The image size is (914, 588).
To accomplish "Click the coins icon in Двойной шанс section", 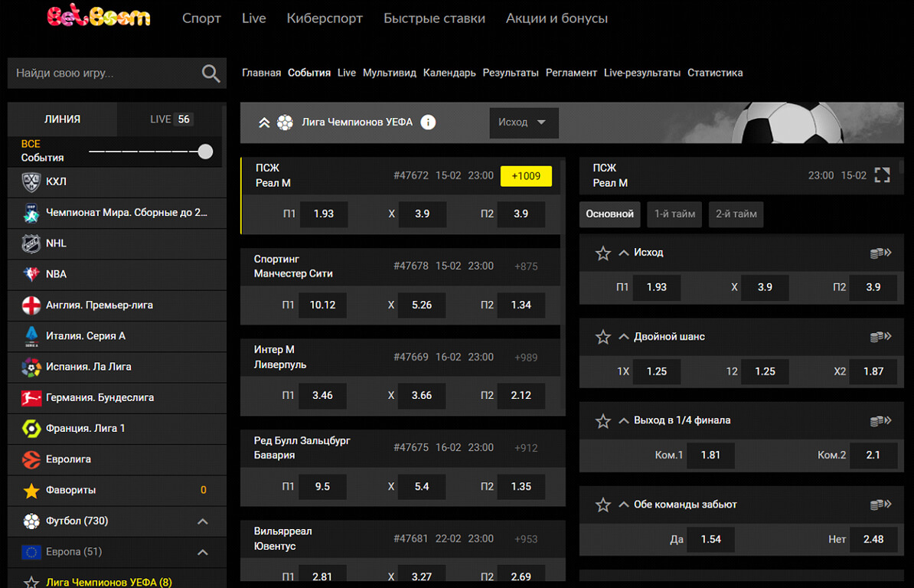I will pos(880,337).
